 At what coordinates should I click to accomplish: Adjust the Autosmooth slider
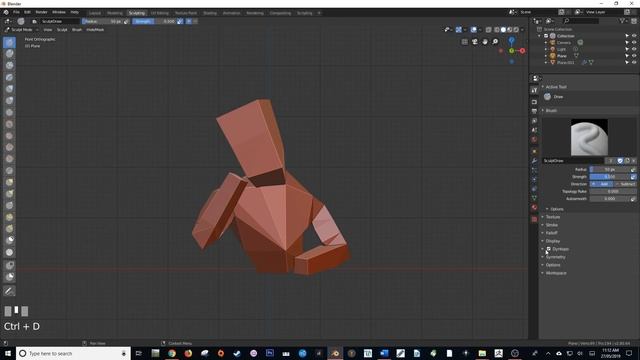pyautogui.click(x=610, y=199)
